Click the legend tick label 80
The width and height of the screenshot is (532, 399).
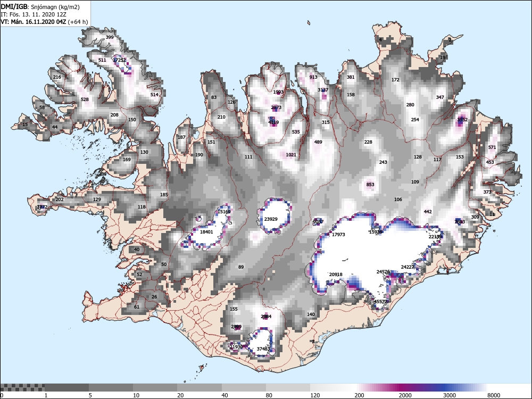269,395
